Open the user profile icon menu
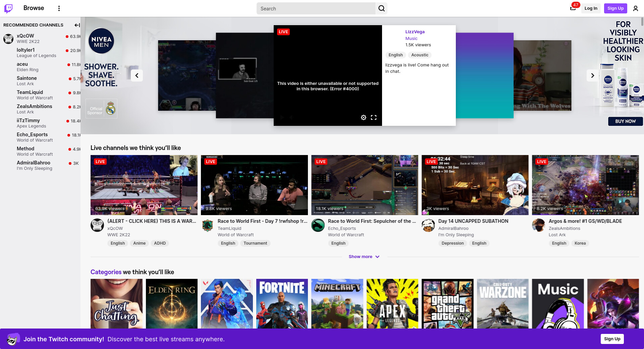Screen dimensions: 644x349 (x=635, y=8)
